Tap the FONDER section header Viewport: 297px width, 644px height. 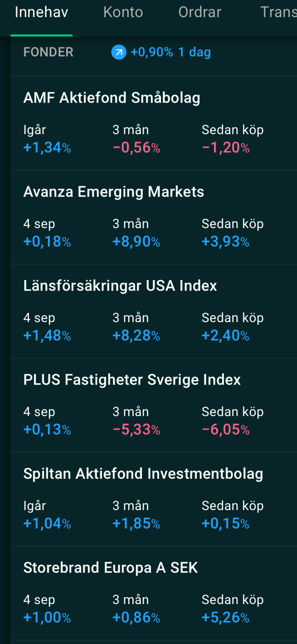(x=48, y=52)
